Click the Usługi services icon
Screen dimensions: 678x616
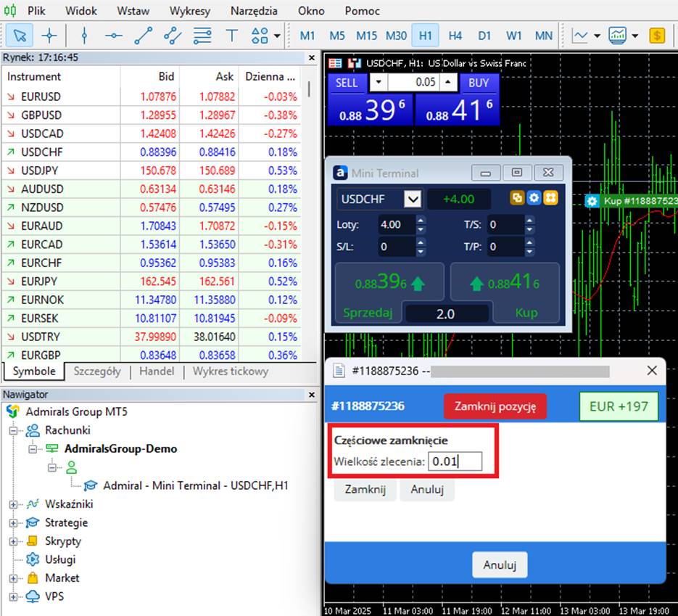[33, 559]
